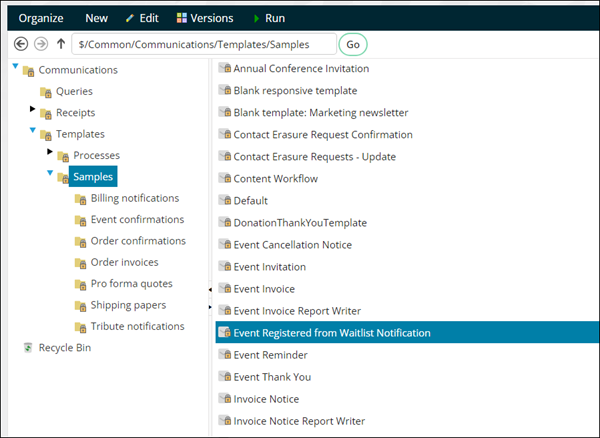The image size is (600, 438).
Task: Click the Annual Conference Invitation template icon
Action: pyautogui.click(x=225, y=68)
